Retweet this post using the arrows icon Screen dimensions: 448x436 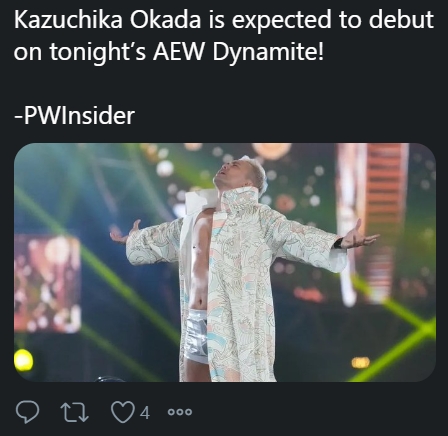[75, 412]
